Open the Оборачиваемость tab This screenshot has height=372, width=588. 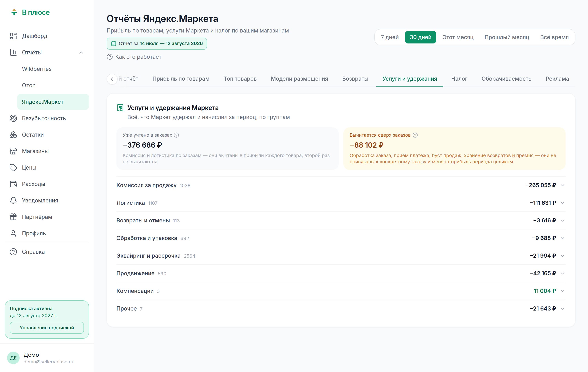(506, 79)
